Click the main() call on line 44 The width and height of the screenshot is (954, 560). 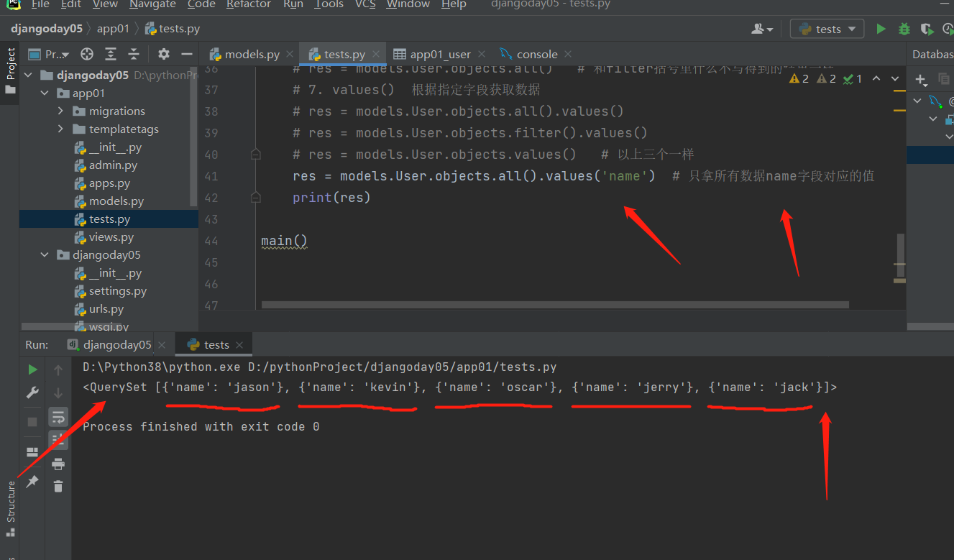pyautogui.click(x=284, y=241)
